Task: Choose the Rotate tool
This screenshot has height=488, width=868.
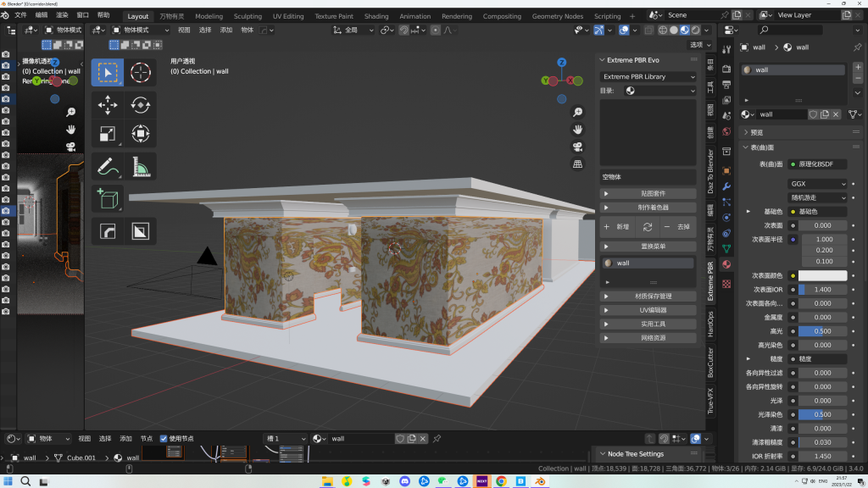Action: coord(140,104)
